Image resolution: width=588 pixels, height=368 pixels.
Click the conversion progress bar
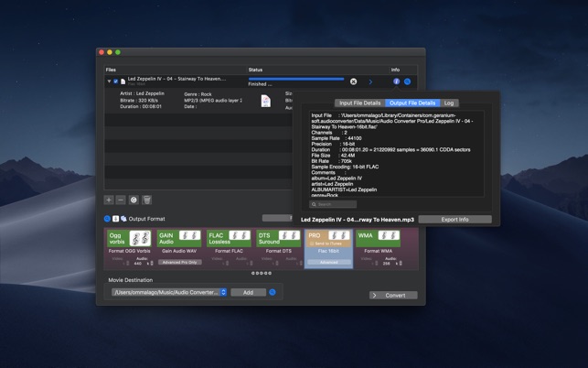point(295,79)
